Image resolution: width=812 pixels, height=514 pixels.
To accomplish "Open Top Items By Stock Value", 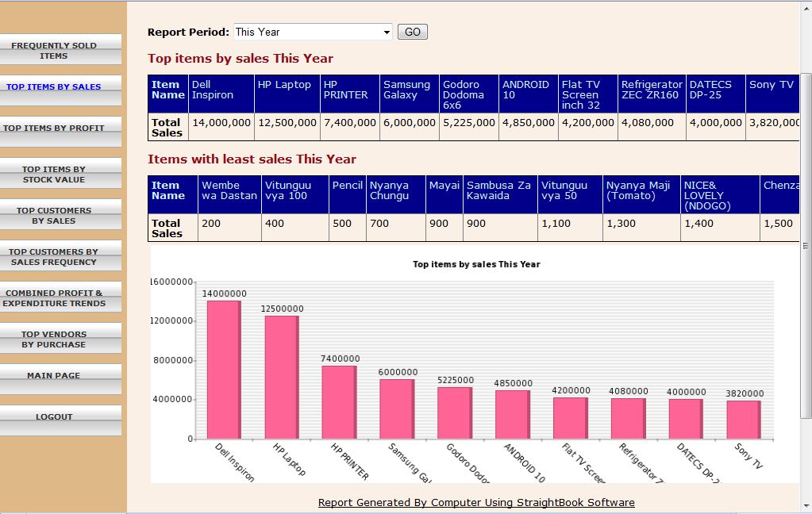I will [60, 174].
